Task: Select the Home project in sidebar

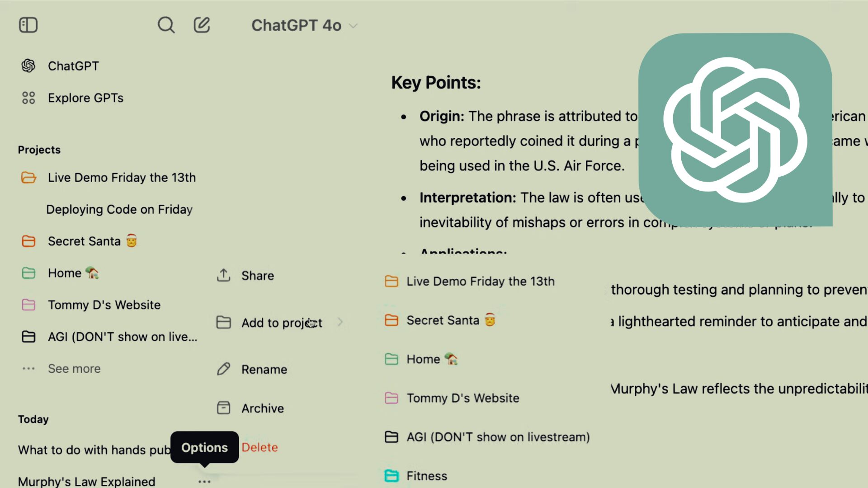Action: click(65, 273)
